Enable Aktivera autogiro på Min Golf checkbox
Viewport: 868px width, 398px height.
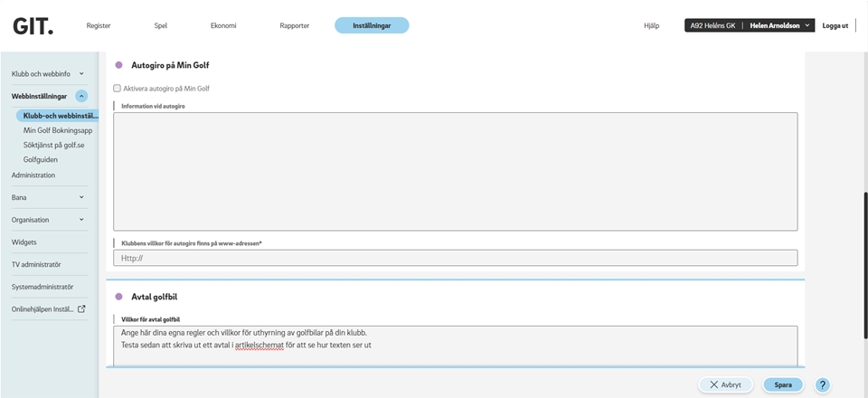coord(118,89)
